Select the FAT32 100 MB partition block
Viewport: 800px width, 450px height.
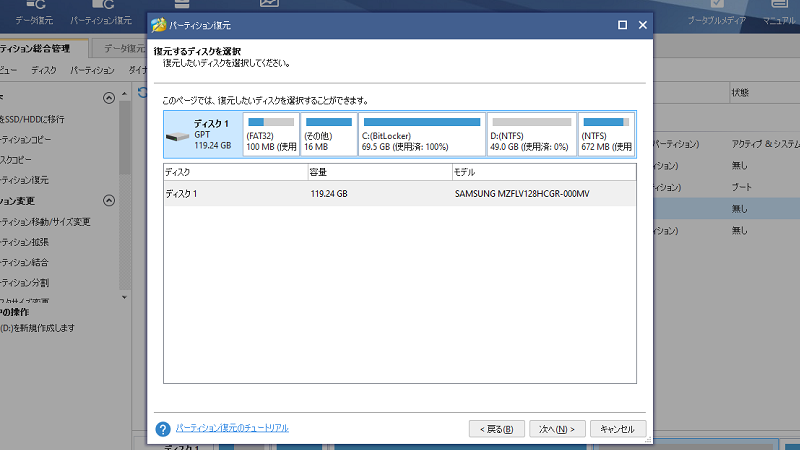pyautogui.click(x=271, y=135)
